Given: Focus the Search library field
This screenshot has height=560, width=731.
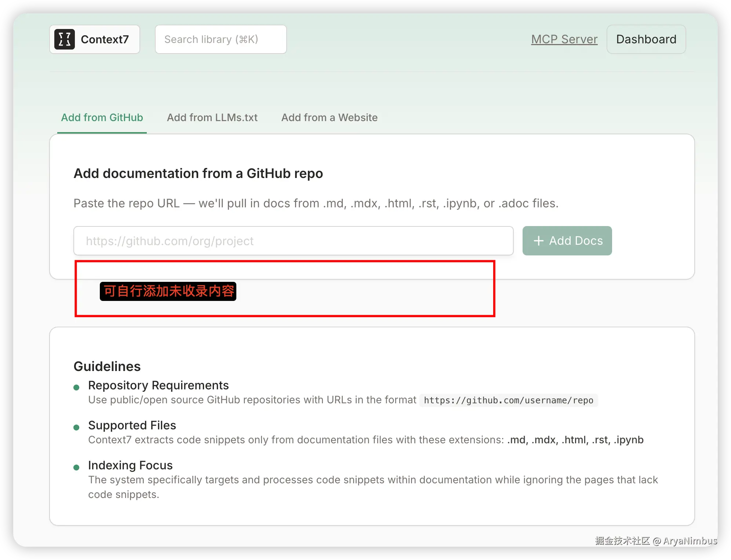Looking at the screenshot, I should (221, 39).
